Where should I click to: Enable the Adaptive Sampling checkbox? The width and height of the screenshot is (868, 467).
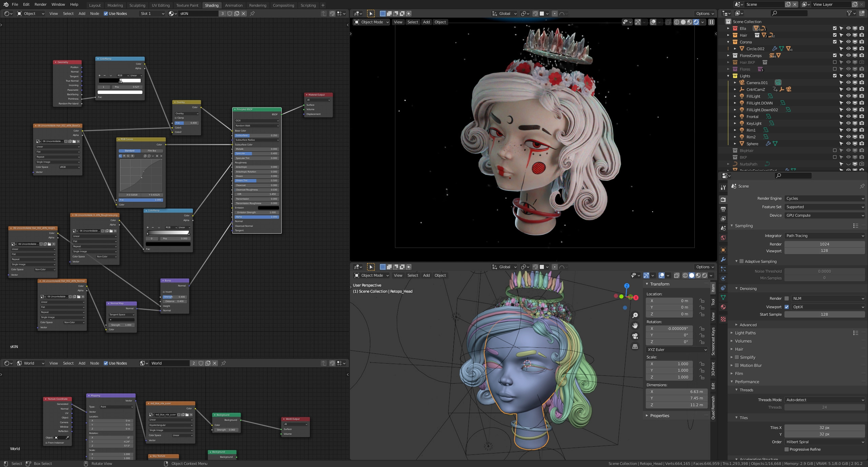click(741, 261)
